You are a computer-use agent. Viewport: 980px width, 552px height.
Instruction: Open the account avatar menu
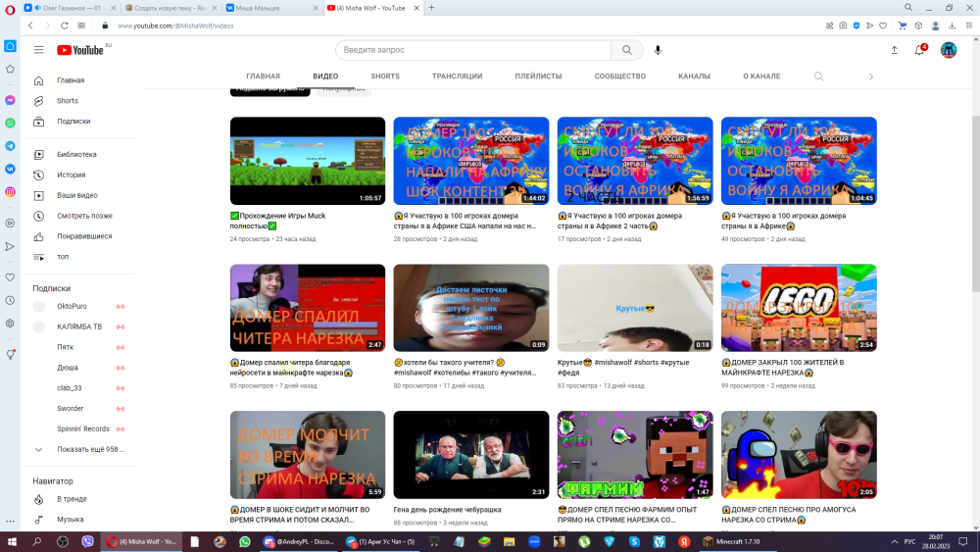coord(949,50)
